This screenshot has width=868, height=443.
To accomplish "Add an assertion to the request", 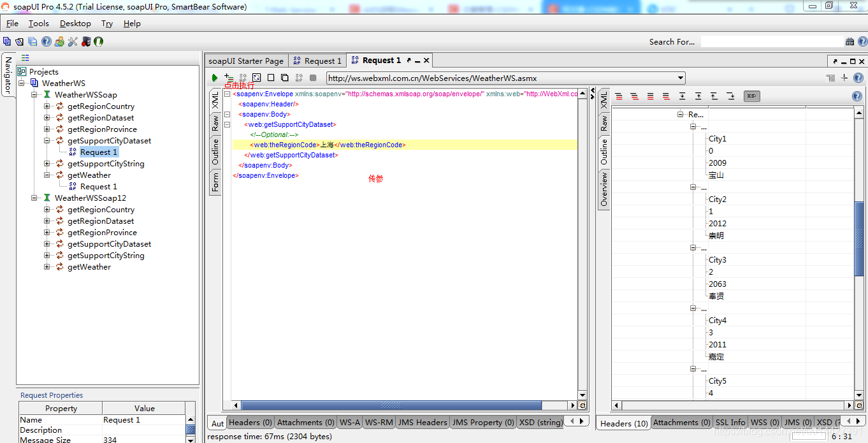I will (x=229, y=78).
